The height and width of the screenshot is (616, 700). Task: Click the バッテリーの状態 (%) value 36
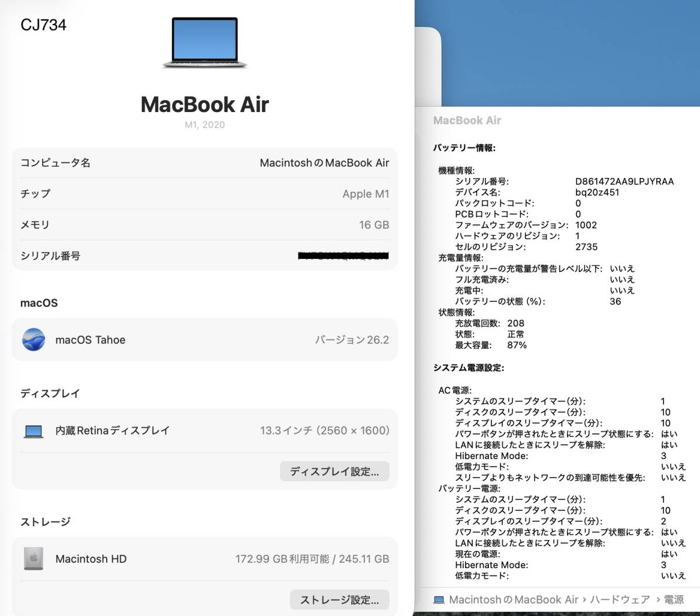click(615, 302)
